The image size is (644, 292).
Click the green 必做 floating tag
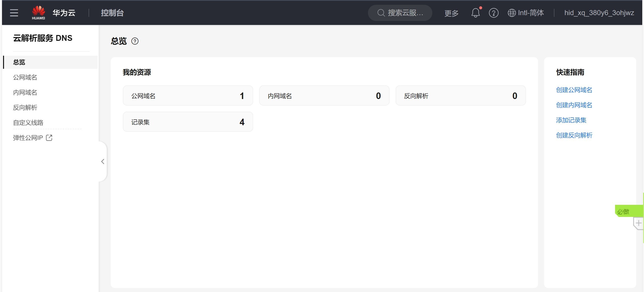pyautogui.click(x=627, y=211)
